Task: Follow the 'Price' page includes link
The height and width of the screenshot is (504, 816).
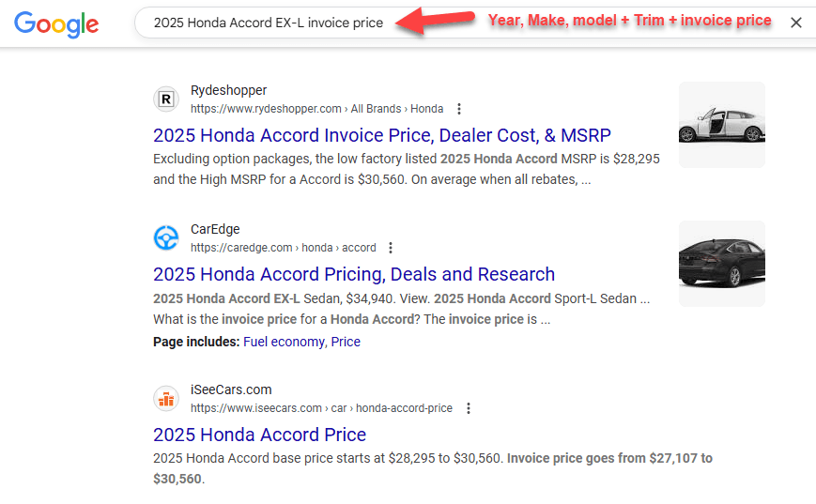Action: (346, 342)
